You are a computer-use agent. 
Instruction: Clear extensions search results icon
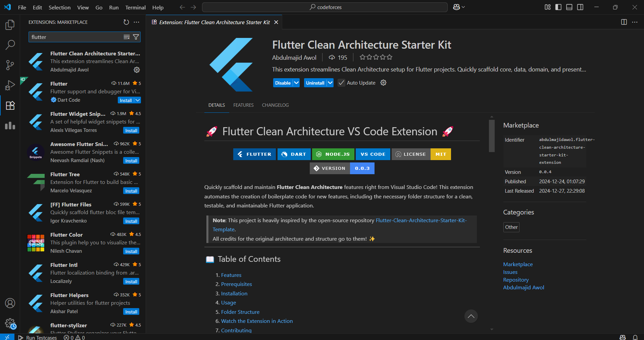click(x=127, y=37)
